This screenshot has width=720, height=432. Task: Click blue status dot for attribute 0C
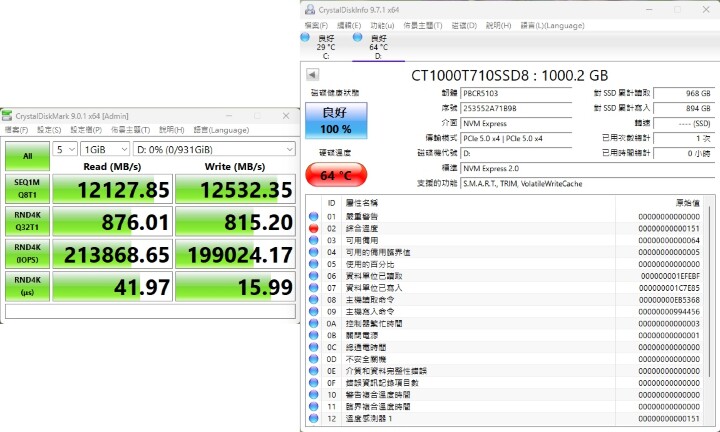314,347
